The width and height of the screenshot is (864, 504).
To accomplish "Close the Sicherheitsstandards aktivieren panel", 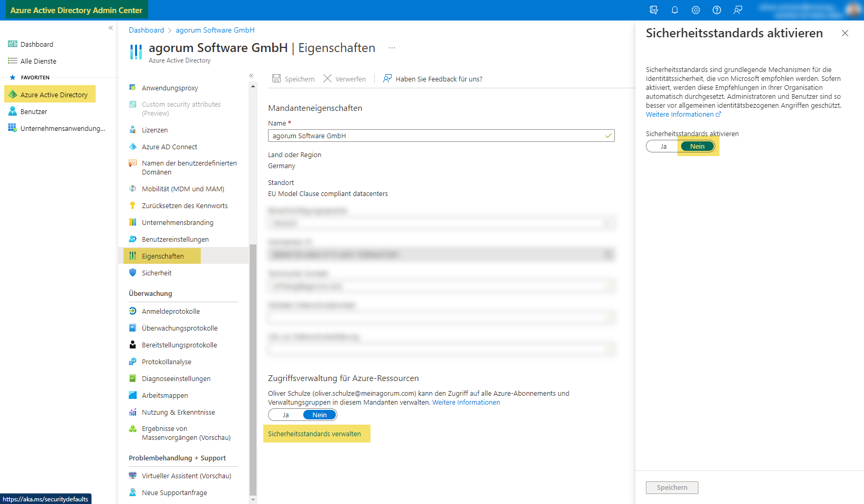I will (x=845, y=33).
